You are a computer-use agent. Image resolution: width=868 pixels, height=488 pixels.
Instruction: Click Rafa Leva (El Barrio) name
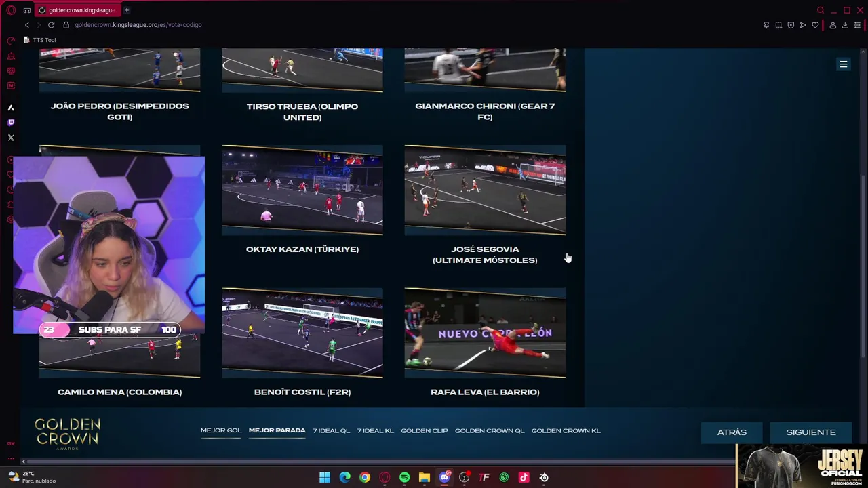485,392
